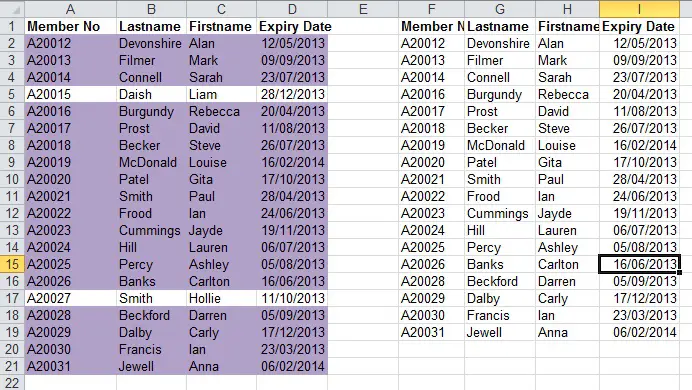Click cell G15 containing Banks

point(500,264)
